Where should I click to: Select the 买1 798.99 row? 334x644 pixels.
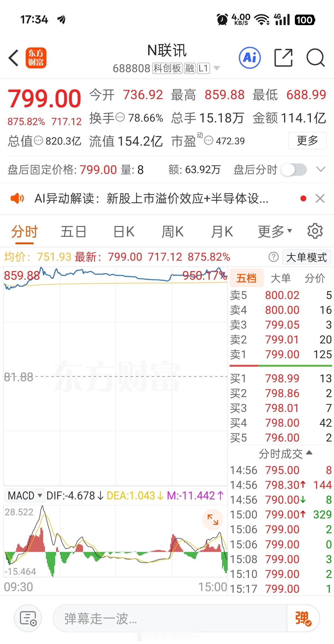[281, 378]
